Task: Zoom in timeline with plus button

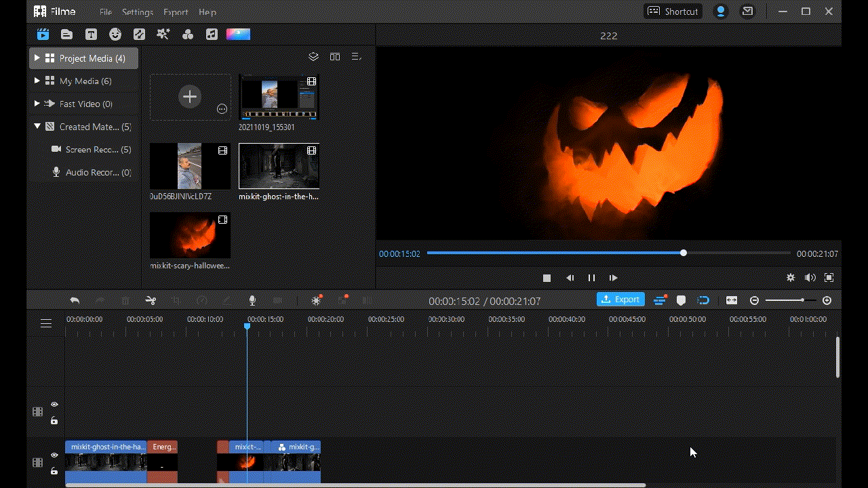Action: pos(827,300)
